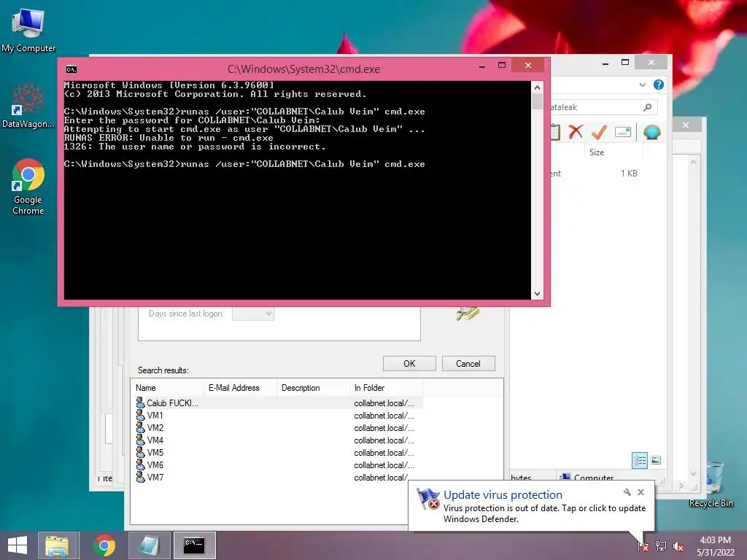The width and height of the screenshot is (747, 560).
Task: Click the Find Now keys icon in dialog
Action: tap(468, 314)
